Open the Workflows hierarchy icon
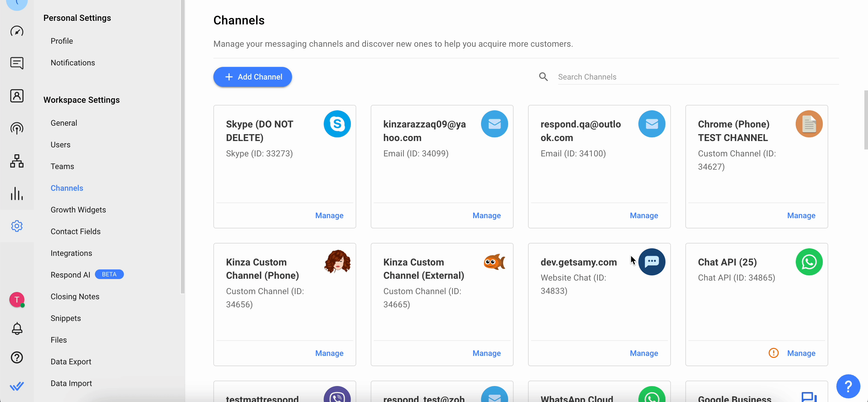Screen dimensions: 868x402 point(17,161)
